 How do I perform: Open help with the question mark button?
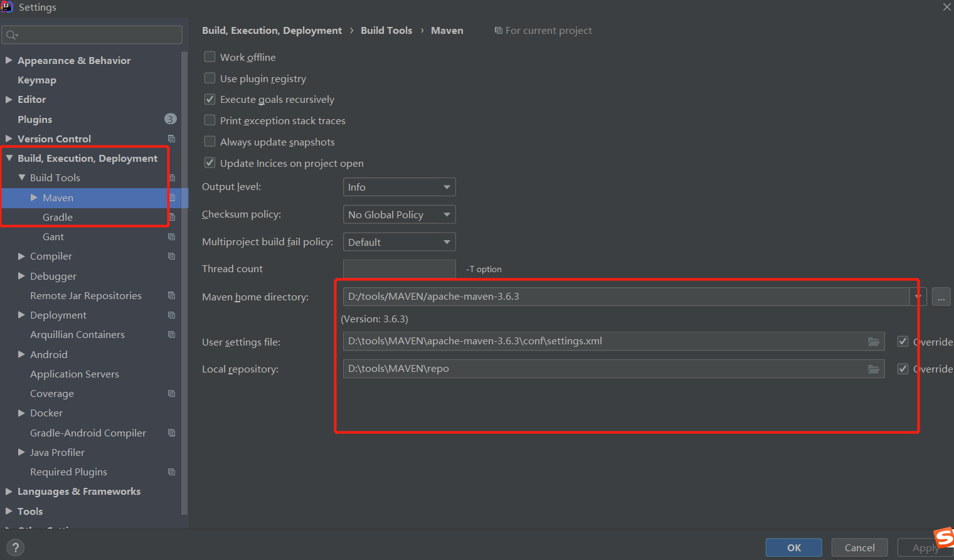(16, 547)
